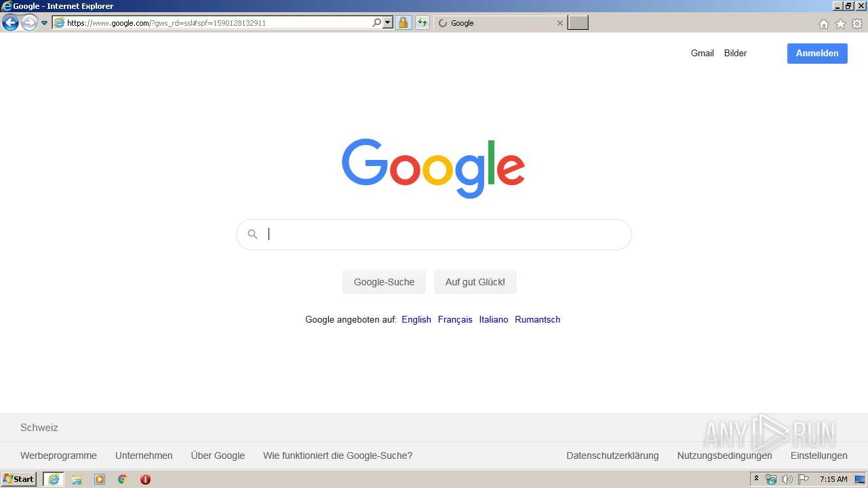Open the Datenschutzerklärung footer link
The image size is (868, 488).
[612, 455]
